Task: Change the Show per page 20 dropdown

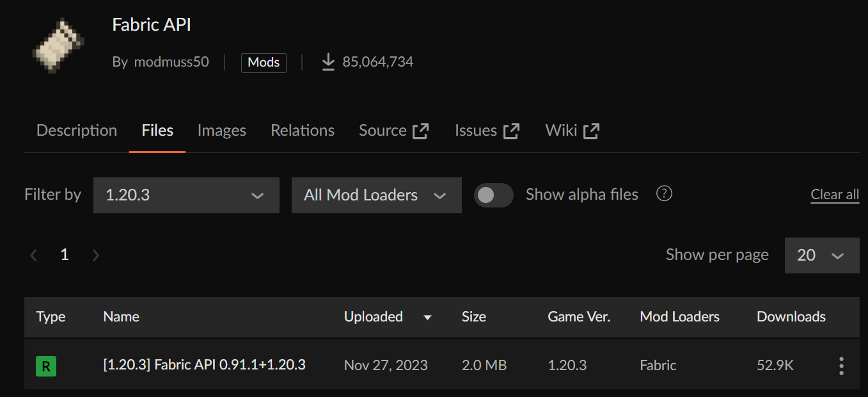Action: (821, 255)
